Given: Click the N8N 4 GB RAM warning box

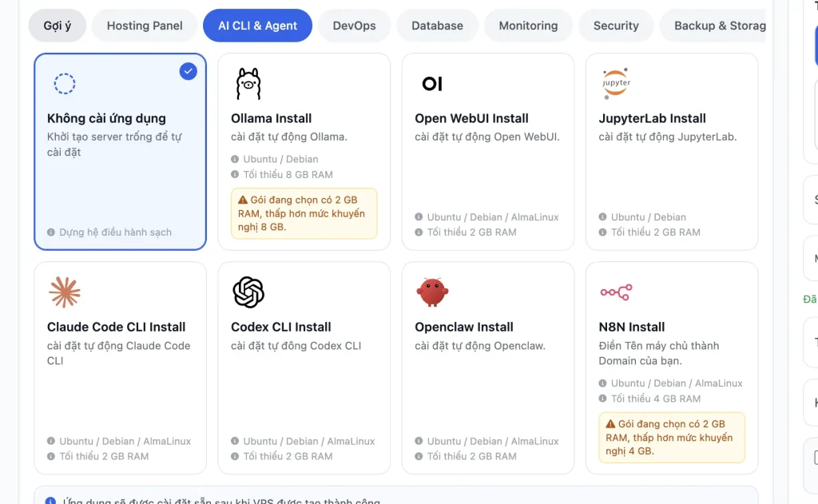Looking at the screenshot, I should (x=672, y=437).
